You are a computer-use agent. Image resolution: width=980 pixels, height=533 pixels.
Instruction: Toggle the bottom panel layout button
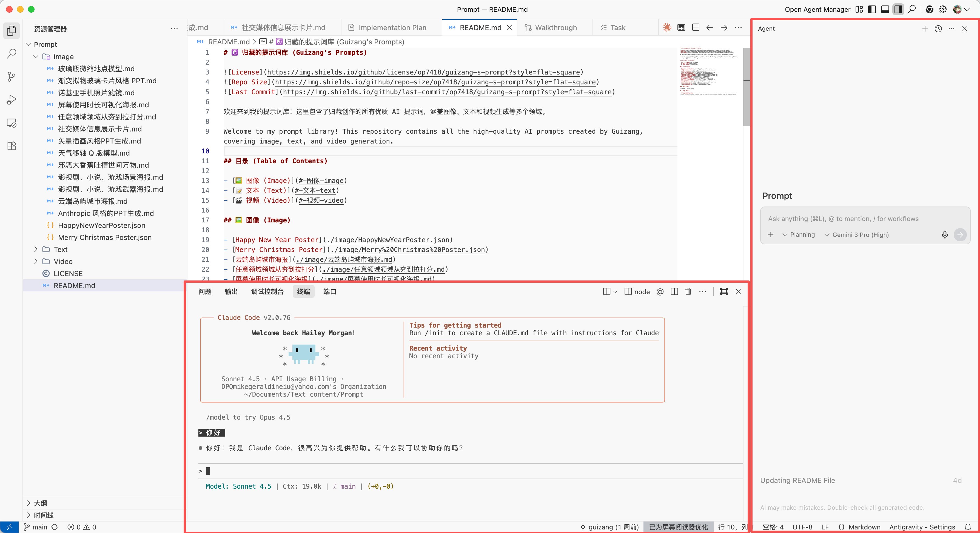[885, 10]
